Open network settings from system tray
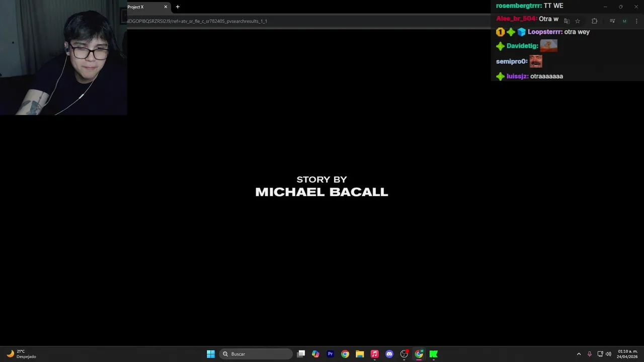 [x=600, y=354]
